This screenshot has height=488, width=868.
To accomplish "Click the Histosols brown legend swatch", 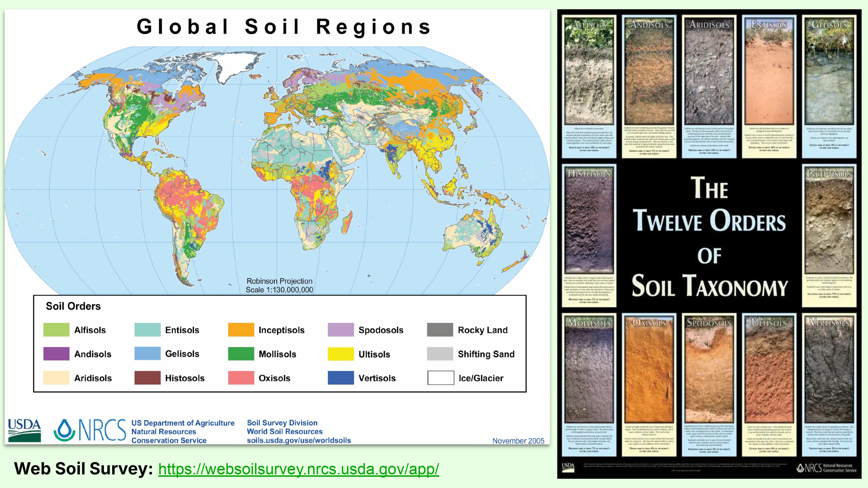I will pos(147,378).
